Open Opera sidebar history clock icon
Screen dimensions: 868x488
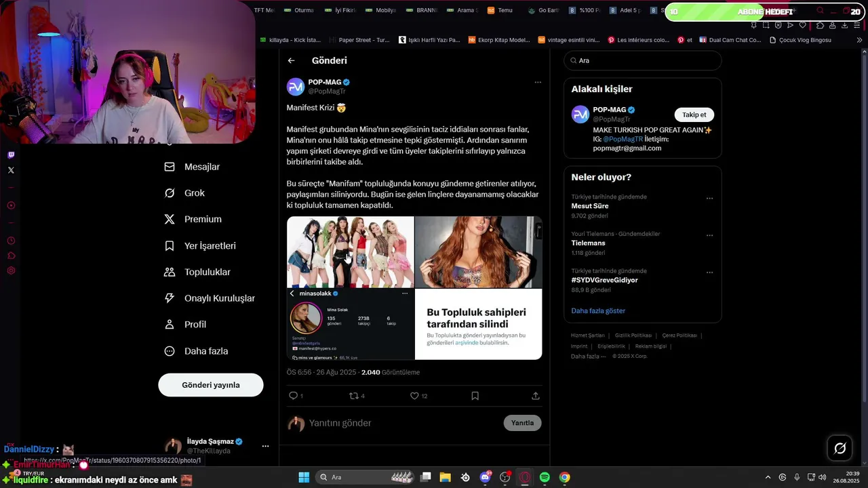(11, 241)
